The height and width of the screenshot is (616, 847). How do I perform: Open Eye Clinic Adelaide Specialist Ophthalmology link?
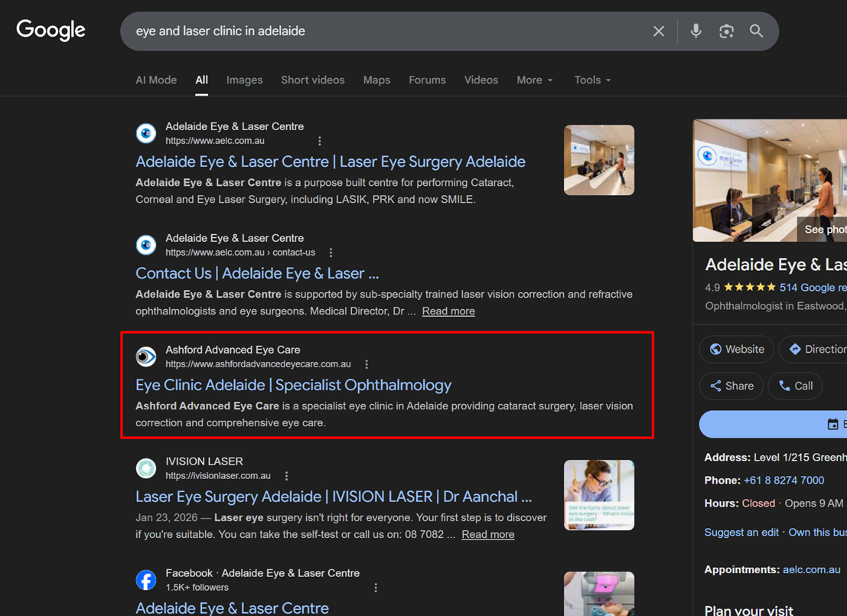[293, 385]
